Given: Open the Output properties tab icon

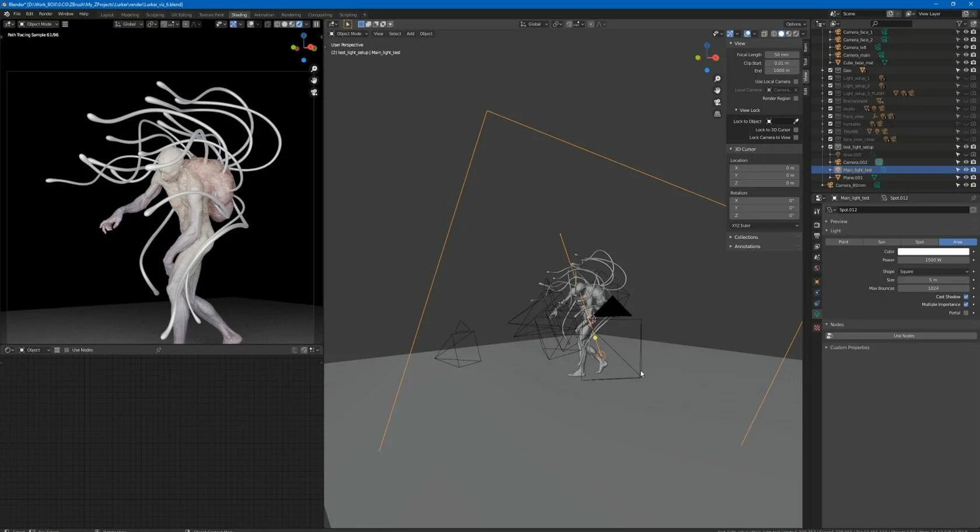Looking at the screenshot, I should (817, 236).
